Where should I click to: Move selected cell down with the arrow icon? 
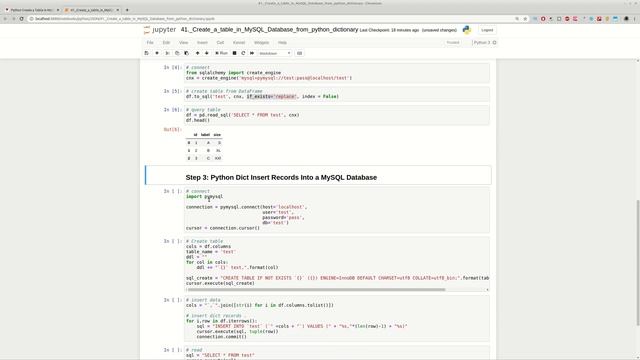point(207,53)
